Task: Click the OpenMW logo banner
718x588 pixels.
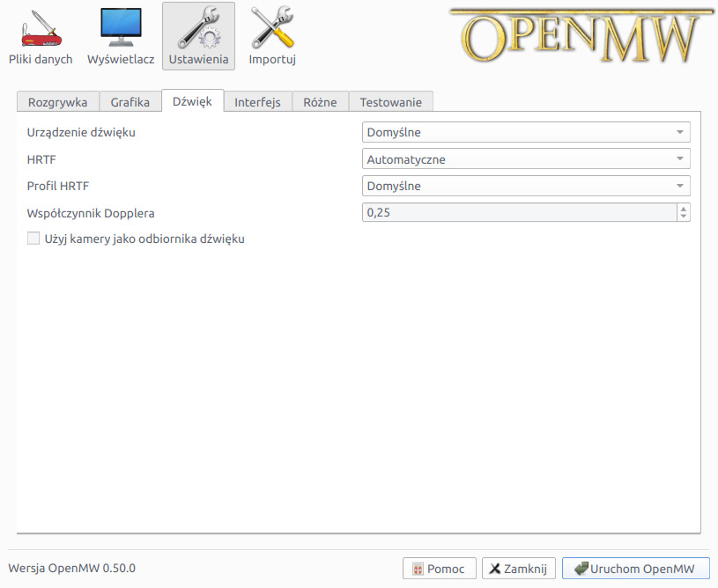Action: tap(581, 37)
